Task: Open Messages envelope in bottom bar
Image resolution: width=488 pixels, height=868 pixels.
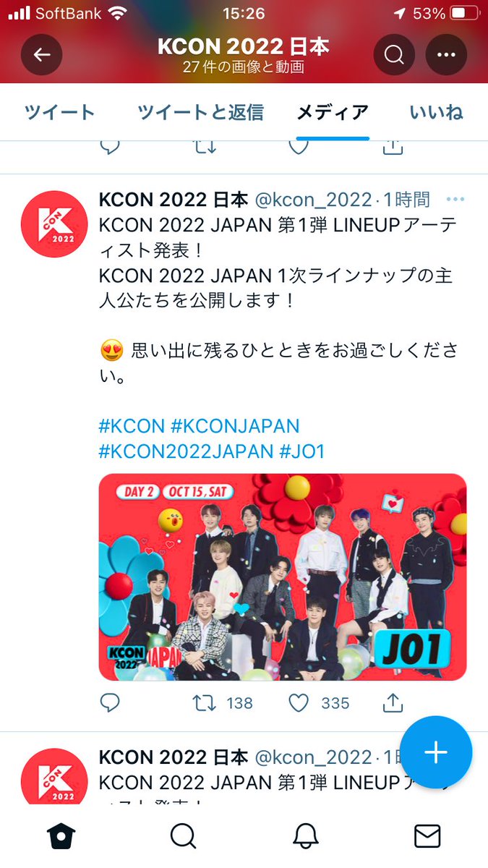Action: 427,836
